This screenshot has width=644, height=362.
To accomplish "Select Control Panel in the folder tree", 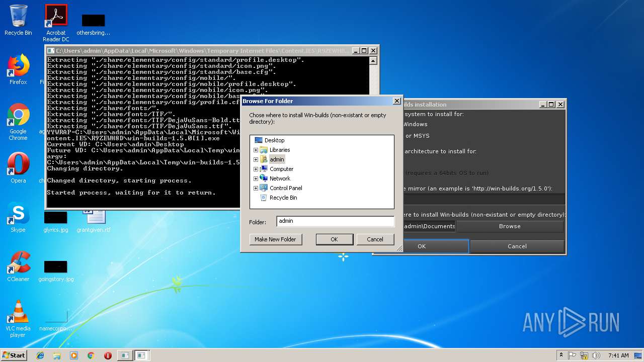I will point(286,188).
